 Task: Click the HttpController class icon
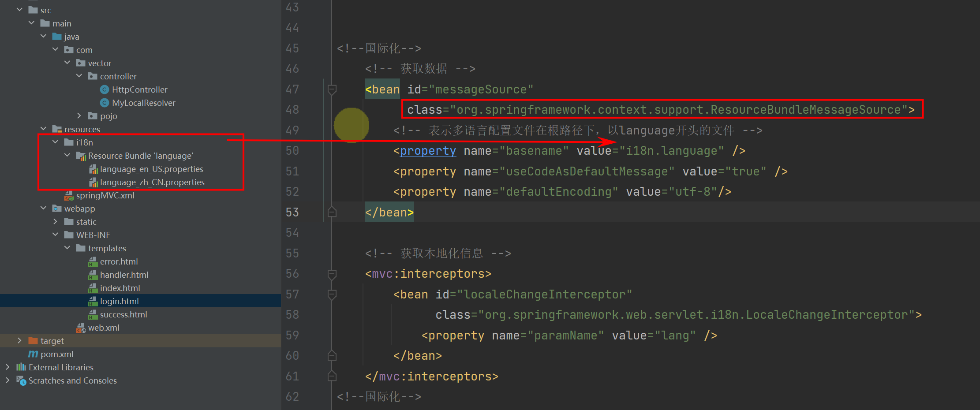(105, 89)
